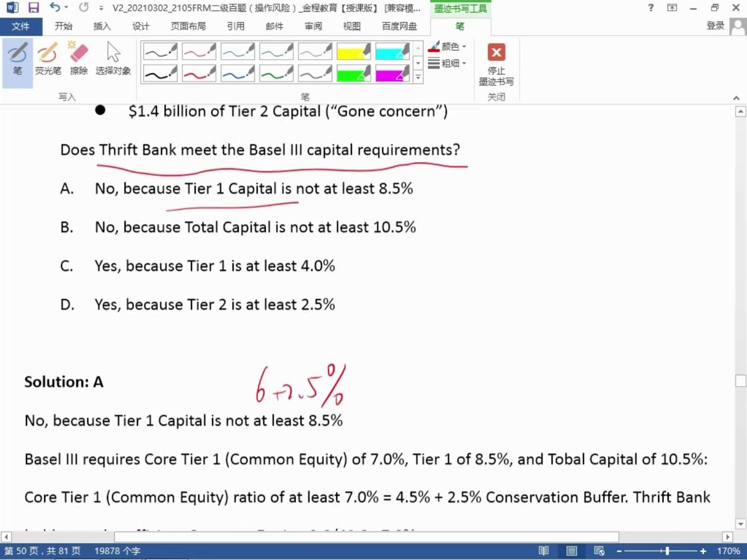747x560 pixels.
Task: Open the Review (审阅) tab
Action: coord(313,26)
